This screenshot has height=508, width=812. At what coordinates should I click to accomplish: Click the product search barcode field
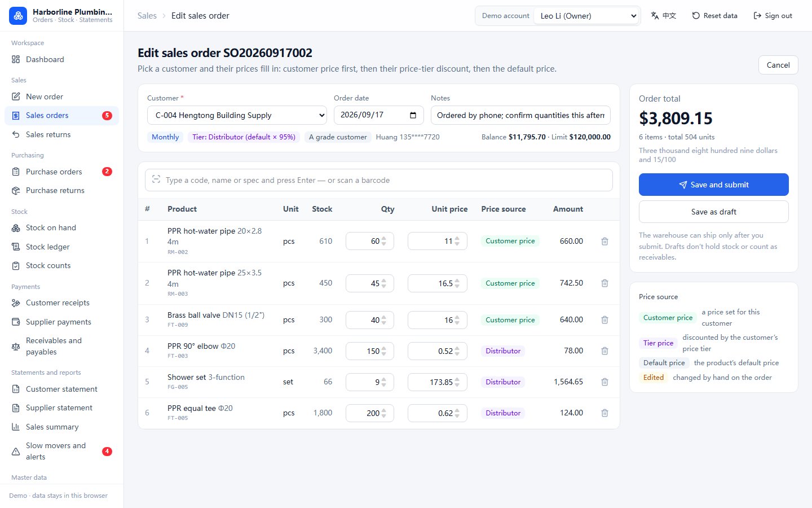(379, 180)
